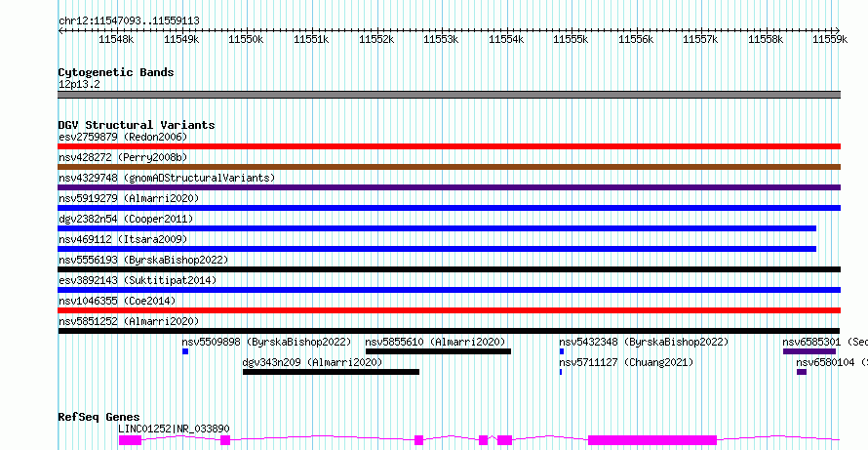Click the 12p13.2 band label
The image size is (868, 450).
[x=79, y=85]
